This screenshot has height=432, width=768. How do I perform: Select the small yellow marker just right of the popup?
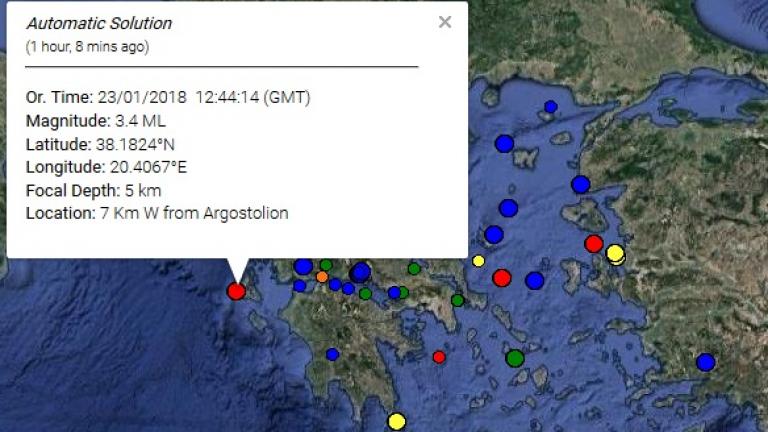click(x=479, y=261)
